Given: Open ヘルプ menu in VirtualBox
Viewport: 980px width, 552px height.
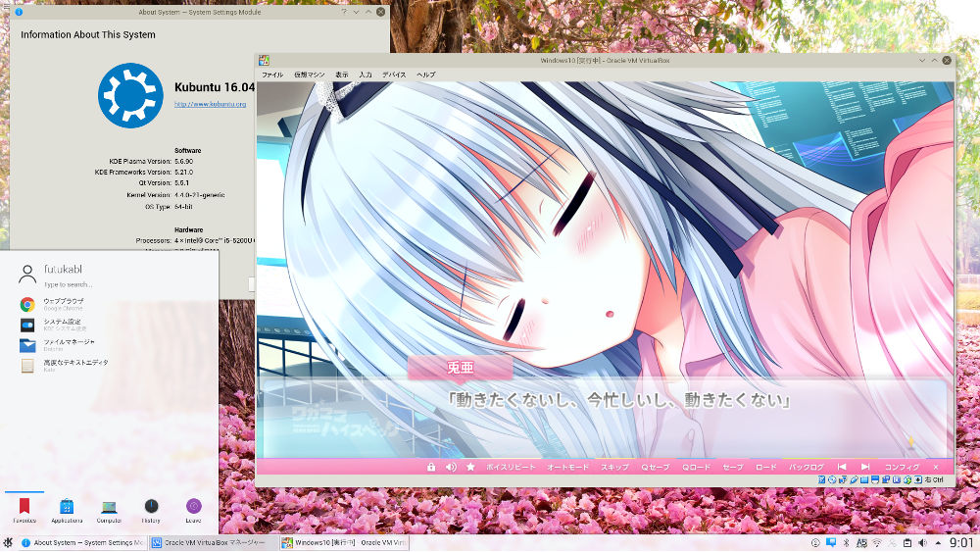Looking at the screenshot, I should [425, 75].
